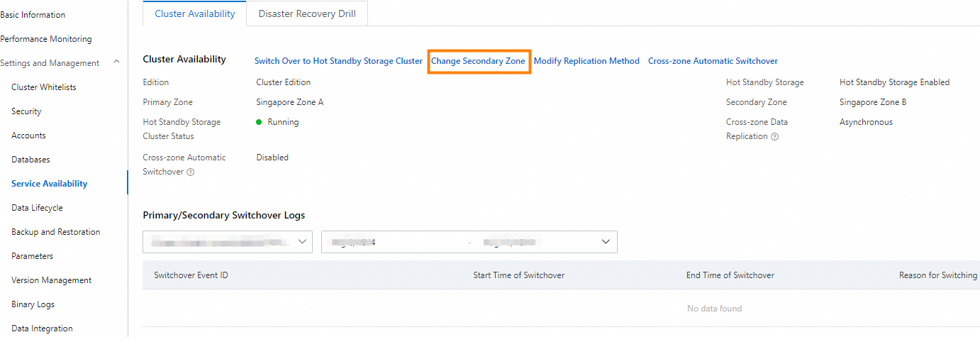The height and width of the screenshot is (337, 980).
Task: Click help icon next to Cross-zone Automatic Switchover
Action: coord(190,172)
